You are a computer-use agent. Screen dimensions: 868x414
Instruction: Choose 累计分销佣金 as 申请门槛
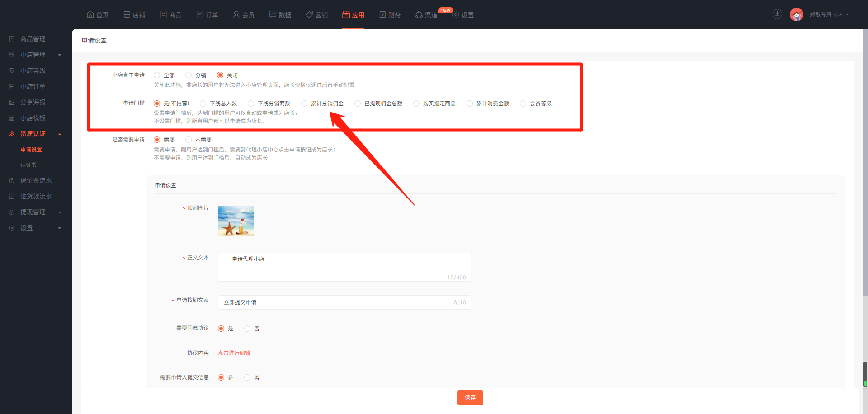(304, 103)
